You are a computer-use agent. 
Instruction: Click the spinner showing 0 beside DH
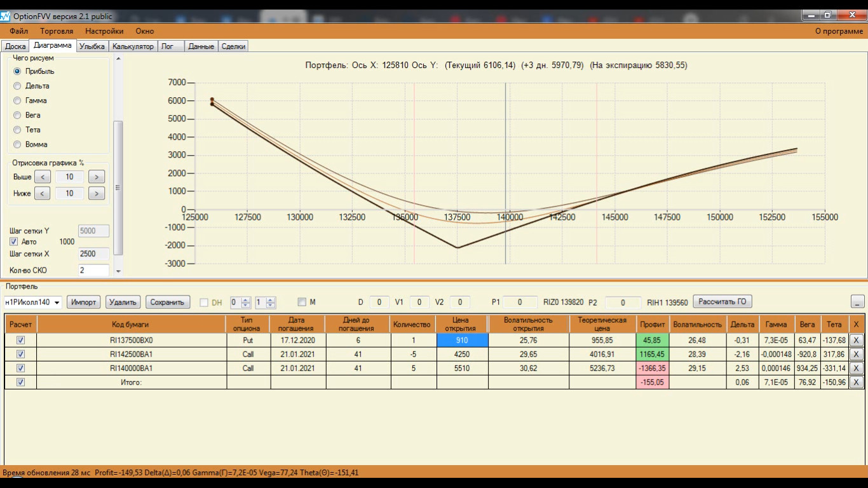pyautogui.click(x=241, y=302)
